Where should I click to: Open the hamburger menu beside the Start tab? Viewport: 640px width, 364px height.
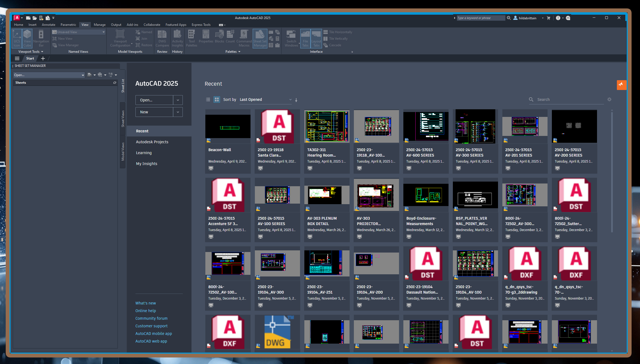[17, 58]
